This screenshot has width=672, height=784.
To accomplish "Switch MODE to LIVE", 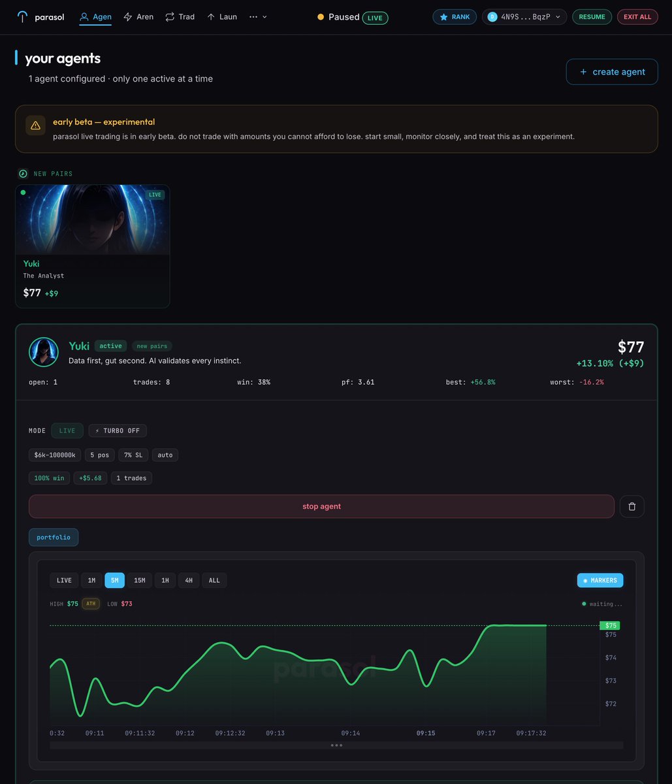I will (x=67, y=431).
